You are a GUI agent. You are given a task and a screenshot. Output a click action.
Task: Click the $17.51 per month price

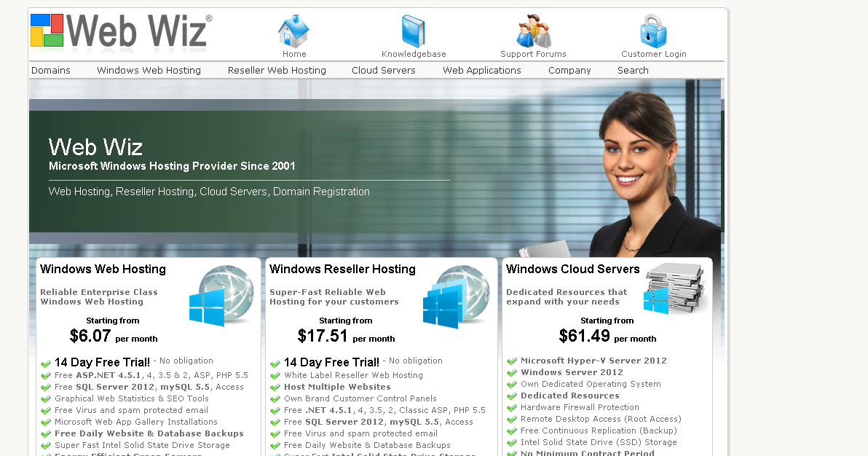click(x=346, y=336)
